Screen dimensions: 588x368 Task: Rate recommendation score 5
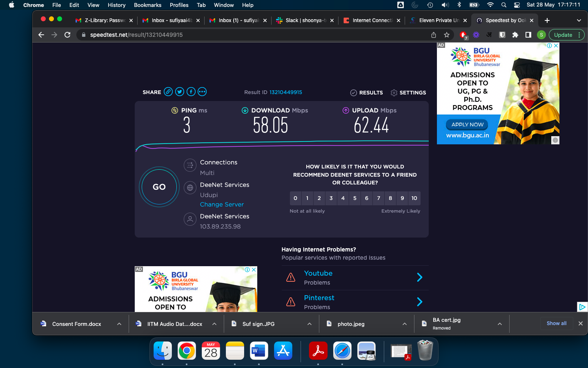coord(355,198)
